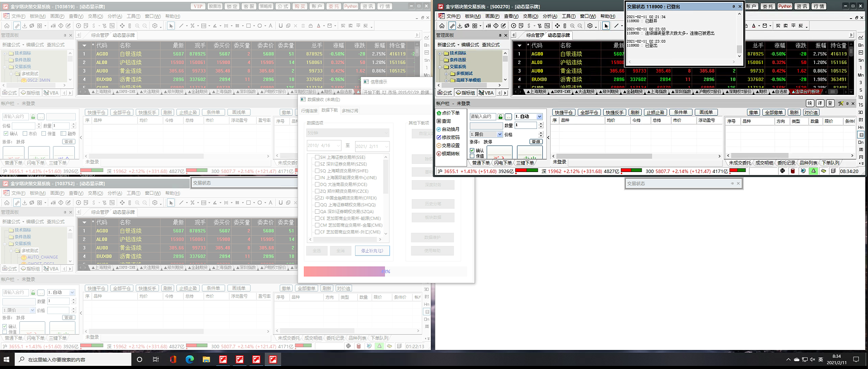The image size is (868, 369).
Task: Switch to the 综合管理 tab
Action: (535, 35)
